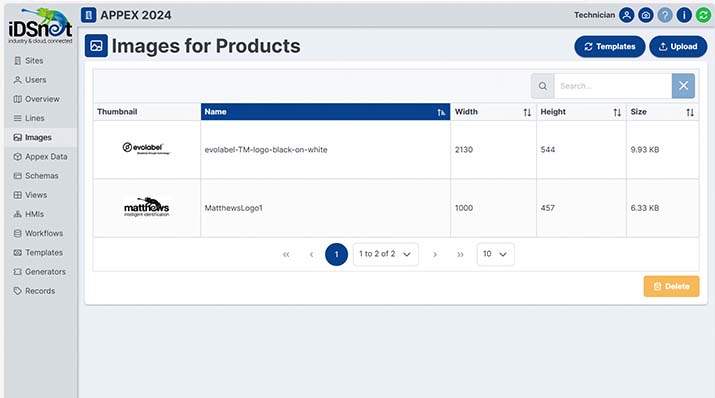Sort table by Width column
715x398 pixels.
[493, 112]
